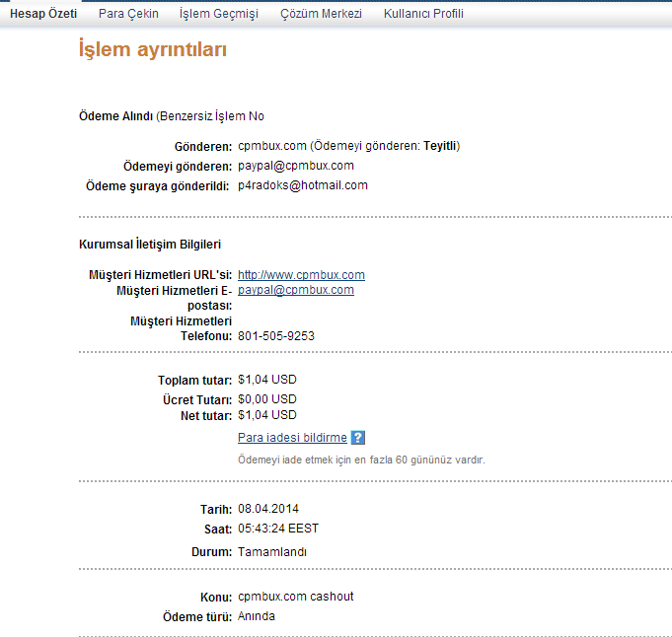The width and height of the screenshot is (672, 637).
Task: Select the date 08.04.2014
Action: (268, 509)
